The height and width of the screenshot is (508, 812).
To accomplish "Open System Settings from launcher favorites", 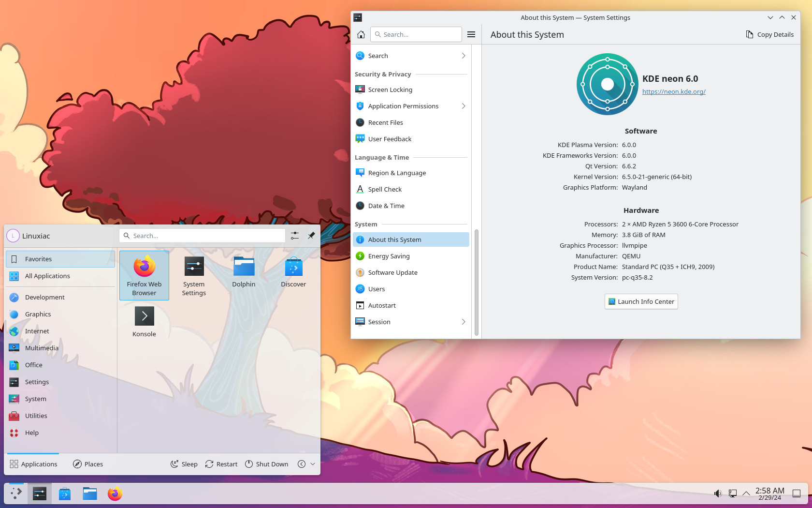I will point(194,275).
